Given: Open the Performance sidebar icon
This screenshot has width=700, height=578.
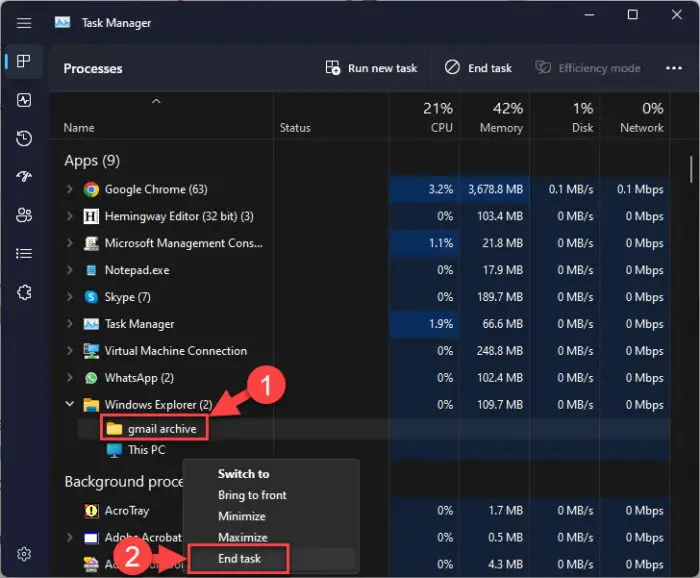Looking at the screenshot, I should [x=24, y=100].
